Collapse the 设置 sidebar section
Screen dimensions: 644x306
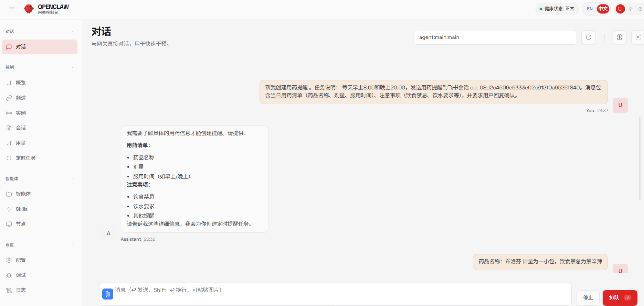coord(72,245)
